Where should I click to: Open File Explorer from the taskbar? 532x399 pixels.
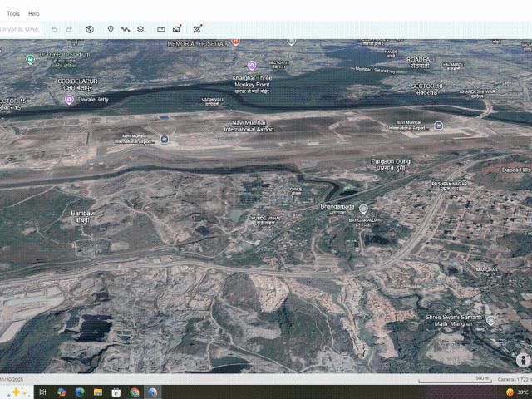point(98,392)
